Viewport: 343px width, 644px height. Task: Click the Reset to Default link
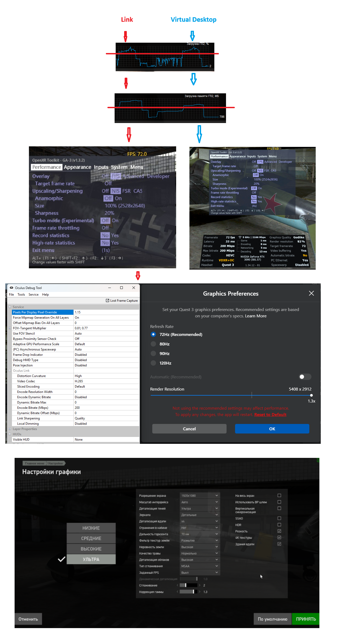[x=270, y=415]
